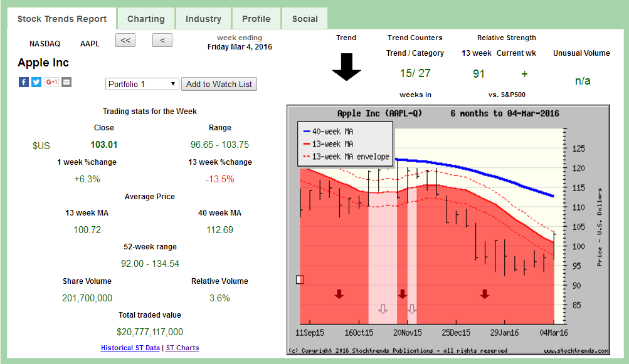
Task: Open the Industry tab
Action: pos(203,19)
